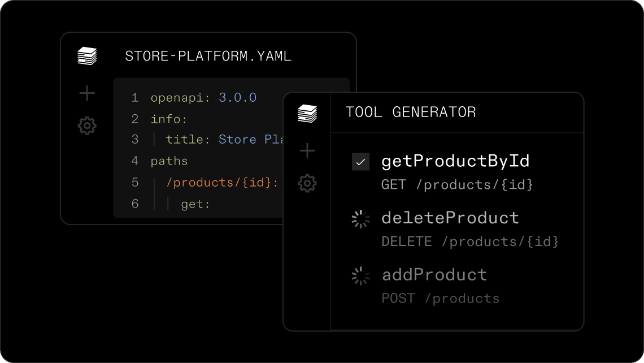
Task: Click the stack logo in the Tool Generator panel
Action: (x=307, y=114)
